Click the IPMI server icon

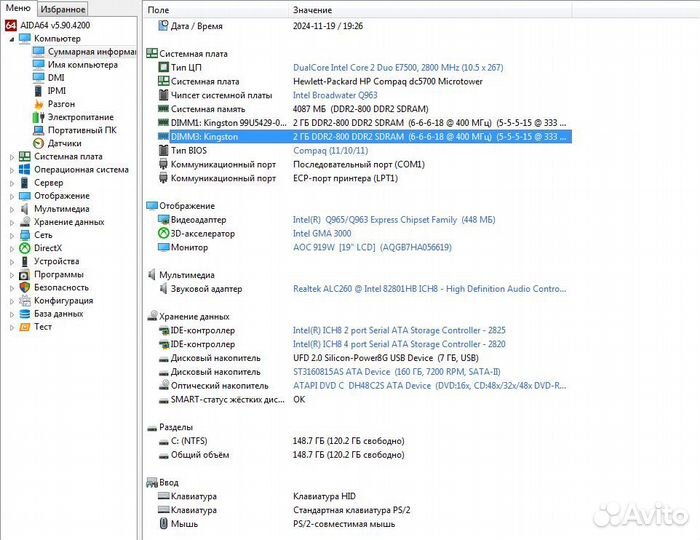tap(39, 91)
